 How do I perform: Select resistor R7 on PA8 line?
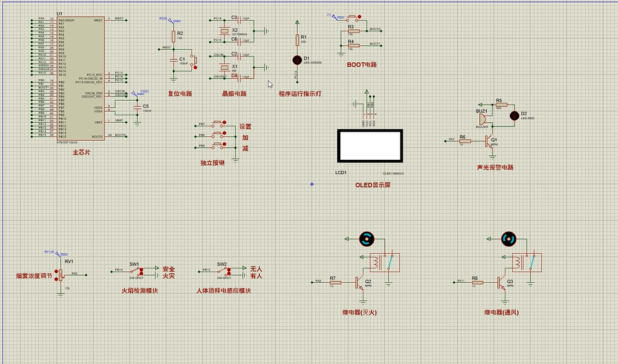335,282
